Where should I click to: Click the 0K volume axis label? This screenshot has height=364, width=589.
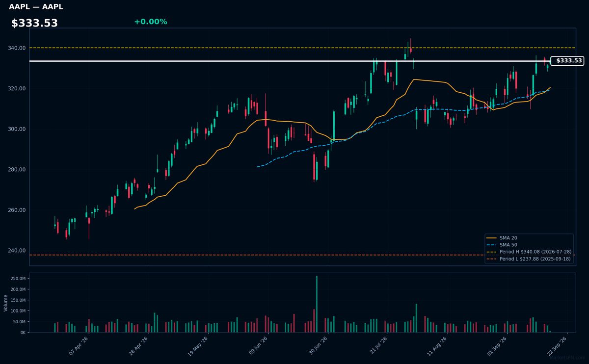pos(23,333)
